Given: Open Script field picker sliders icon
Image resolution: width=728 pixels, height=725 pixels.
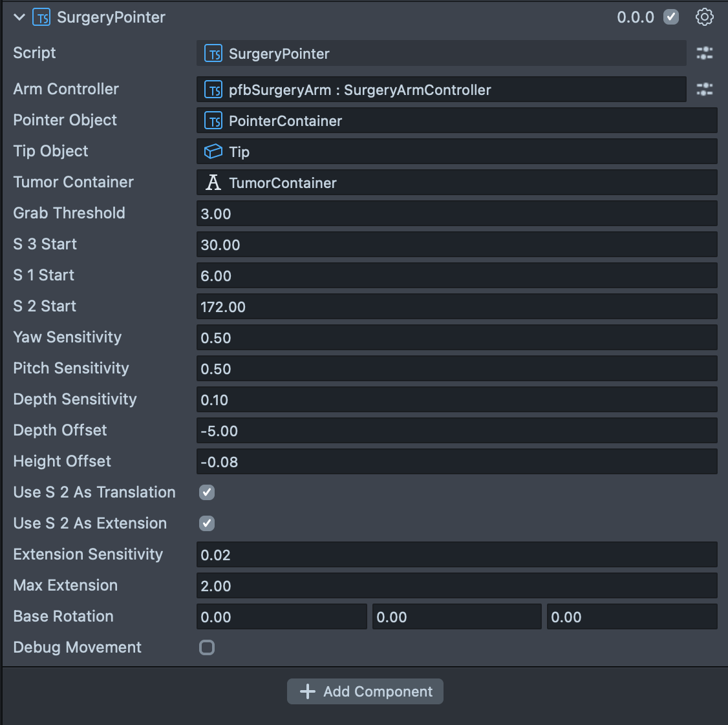Looking at the screenshot, I should click(704, 54).
